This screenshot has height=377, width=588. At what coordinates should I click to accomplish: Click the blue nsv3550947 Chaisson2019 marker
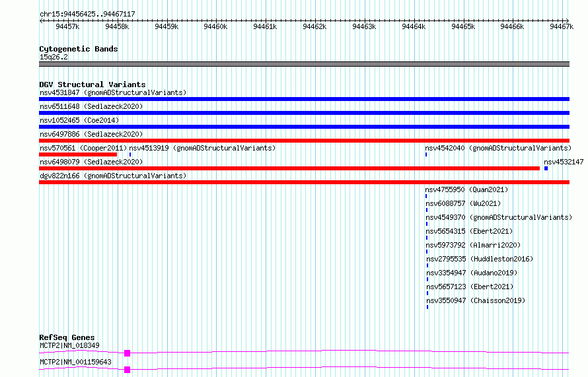(427, 307)
